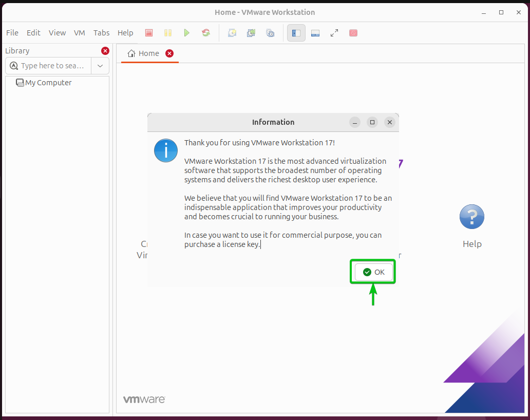Click the Restart guest toolbar icon
Image resolution: width=530 pixels, height=420 pixels.
206,33
